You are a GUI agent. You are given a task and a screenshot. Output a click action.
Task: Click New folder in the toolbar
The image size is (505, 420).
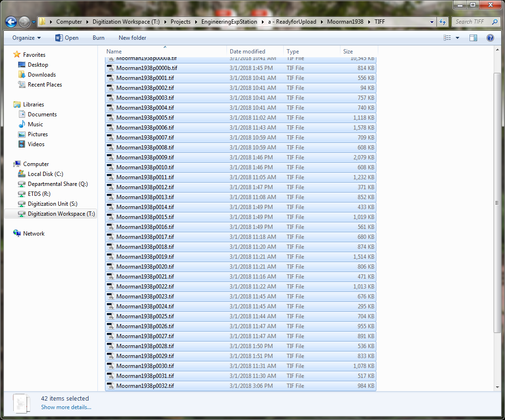(x=132, y=38)
